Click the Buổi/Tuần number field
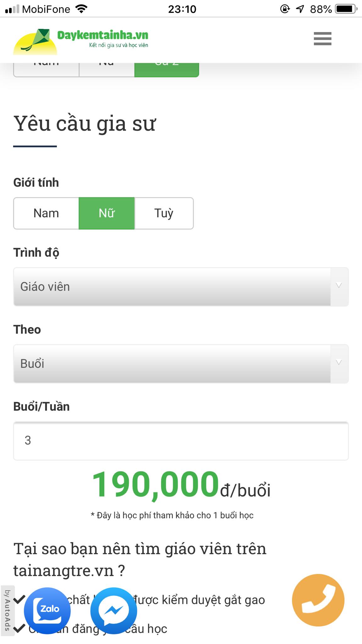This screenshot has height=644, width=362. [x=181, y=441]
